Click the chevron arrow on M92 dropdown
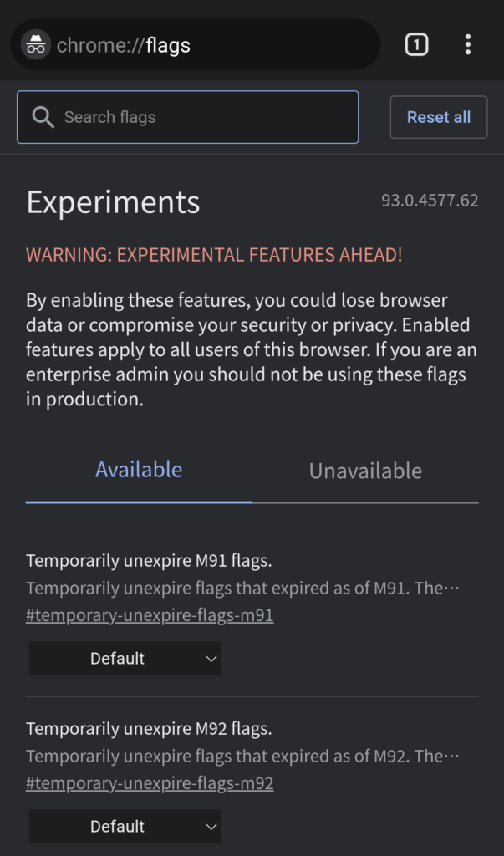The width and height of the screenshot is (504, 856). (211, 827)
